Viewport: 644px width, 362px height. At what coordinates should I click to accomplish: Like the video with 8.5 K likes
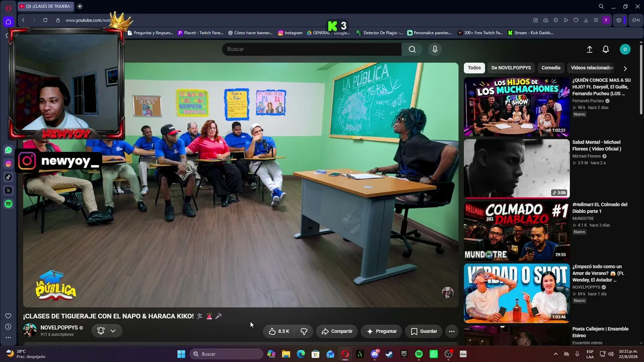pyautogui.click(x=279, y=331)
